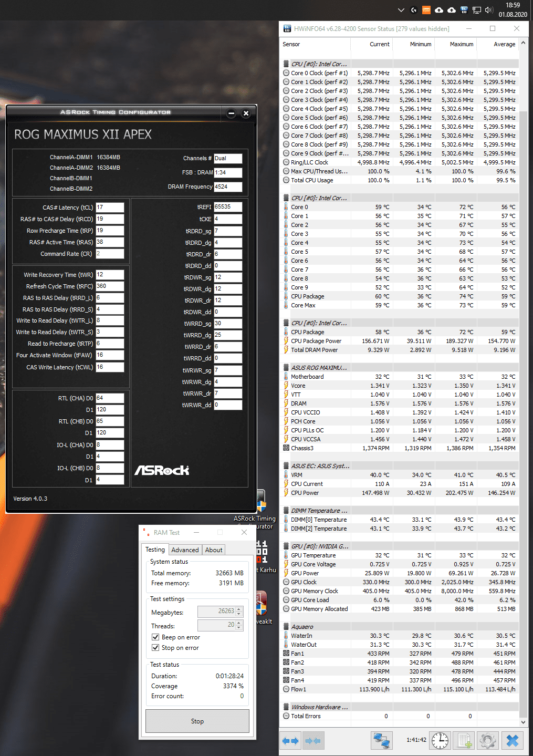Click the fan icon beside Fan1
This screenshot has height=756, width=533.
pos(286,654)
